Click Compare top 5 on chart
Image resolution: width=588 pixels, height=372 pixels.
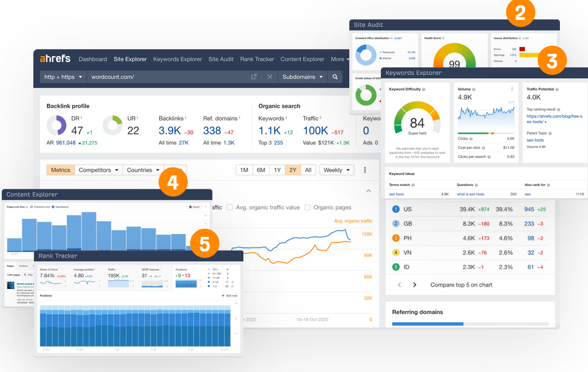click(461, 285)
